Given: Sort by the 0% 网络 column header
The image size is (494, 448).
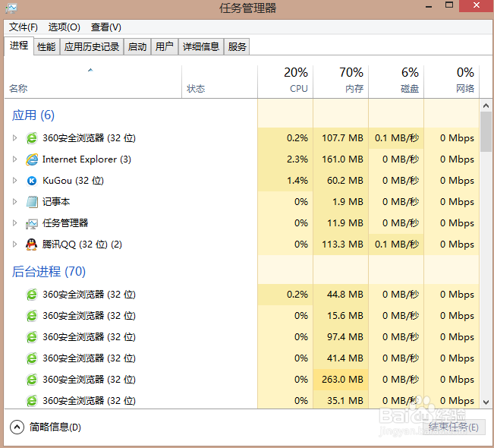Looking at the screenshot, I should click(452, 82).
